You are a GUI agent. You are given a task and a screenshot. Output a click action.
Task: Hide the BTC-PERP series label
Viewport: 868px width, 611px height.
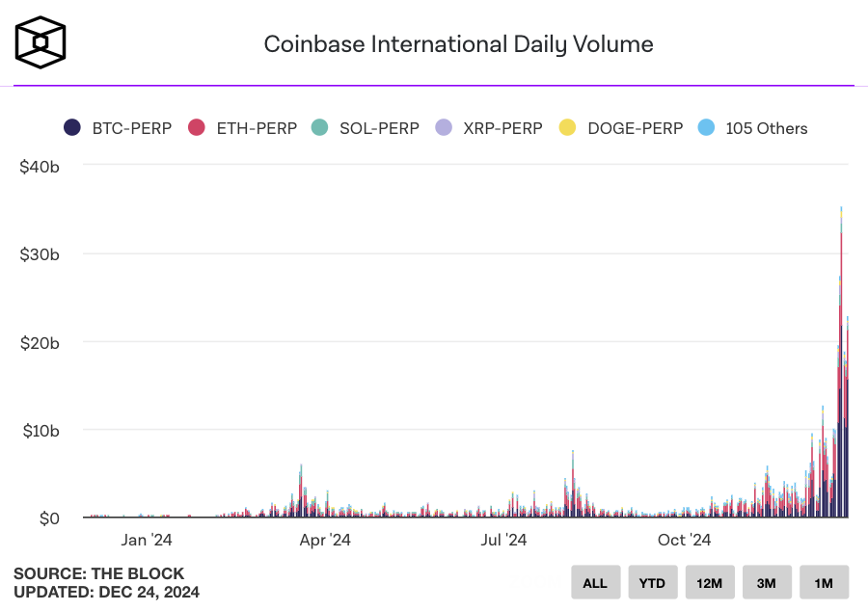click(131, 128)
